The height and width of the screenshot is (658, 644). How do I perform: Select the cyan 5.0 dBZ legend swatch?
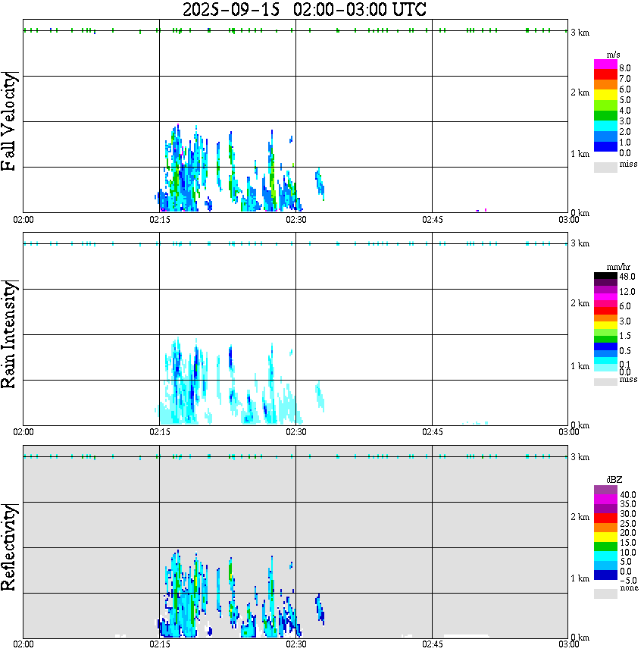[605, 556]
